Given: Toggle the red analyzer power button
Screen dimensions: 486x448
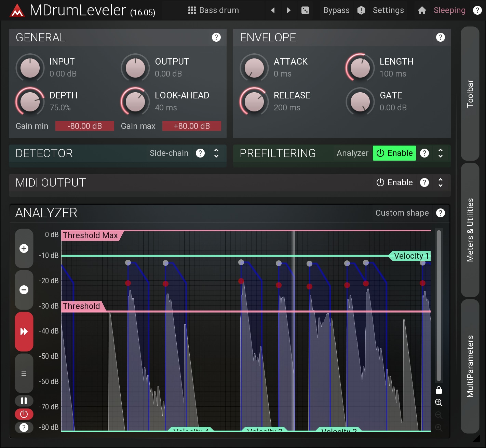Looking at the screenshot, I should click(x=24, y=414).
